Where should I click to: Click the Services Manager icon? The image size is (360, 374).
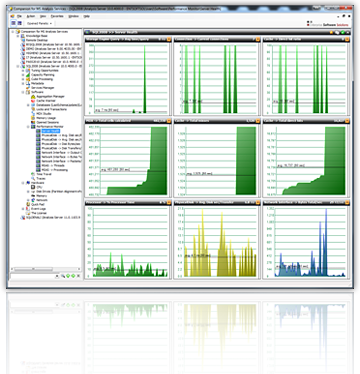pos(28,88)
